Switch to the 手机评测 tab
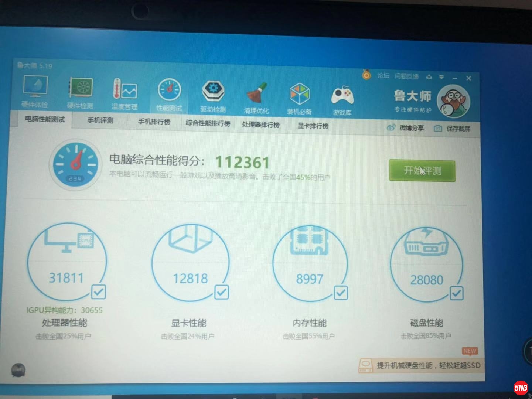This screenshot has width=532, height=399. point(100,120)
